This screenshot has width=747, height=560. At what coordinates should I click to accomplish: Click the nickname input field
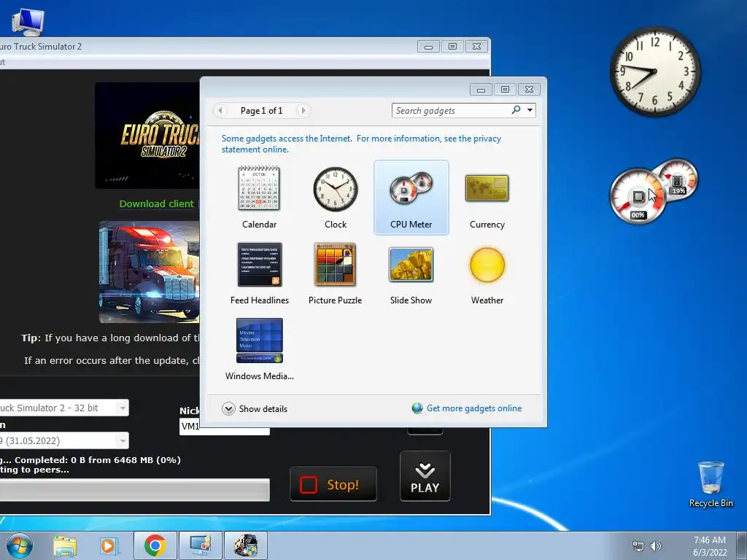(x=225, y=427)
